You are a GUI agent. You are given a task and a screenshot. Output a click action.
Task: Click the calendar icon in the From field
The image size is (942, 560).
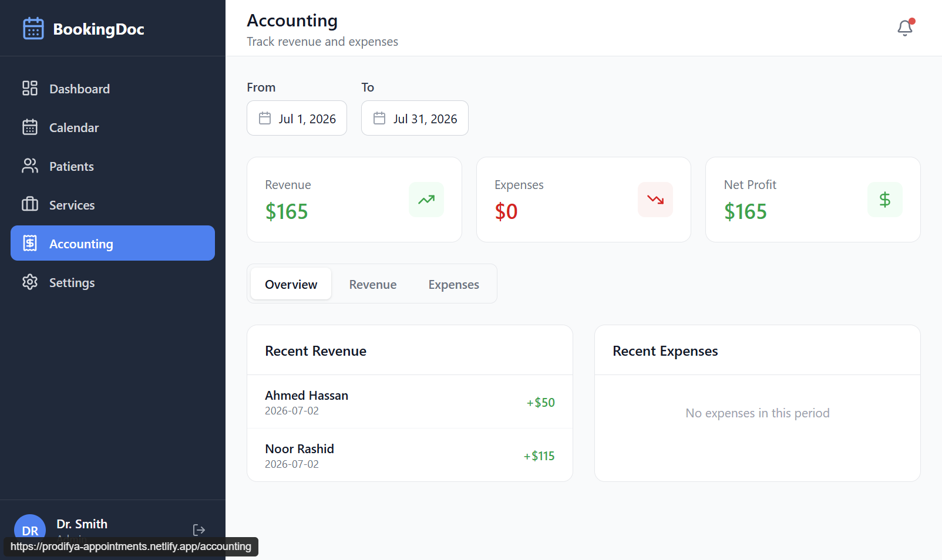pyautogui.click(x=265, y=118)
